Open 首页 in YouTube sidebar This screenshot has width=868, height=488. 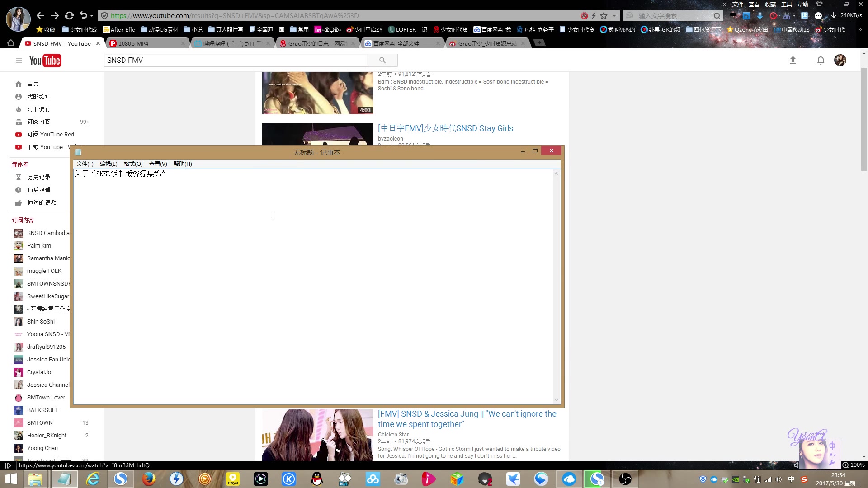point(33,84)
